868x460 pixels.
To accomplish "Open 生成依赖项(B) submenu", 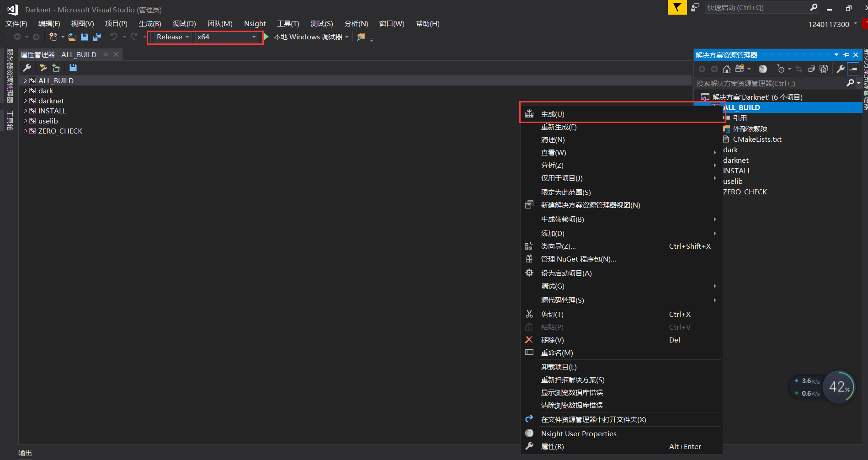I will [x=621, y=219].
